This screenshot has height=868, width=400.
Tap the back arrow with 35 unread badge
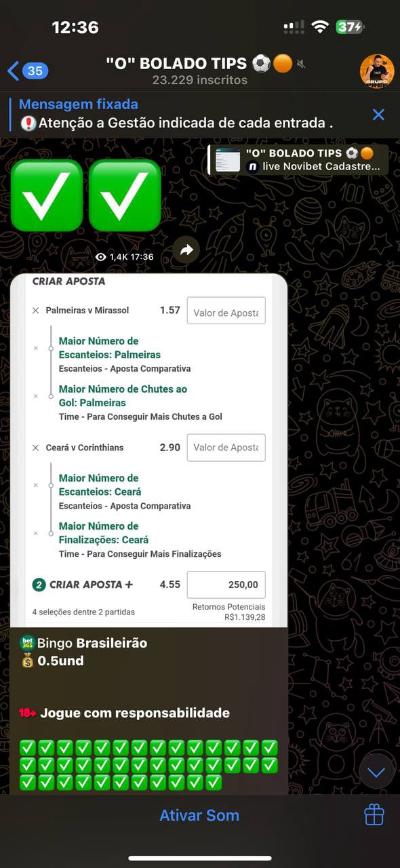pos(27,71)
